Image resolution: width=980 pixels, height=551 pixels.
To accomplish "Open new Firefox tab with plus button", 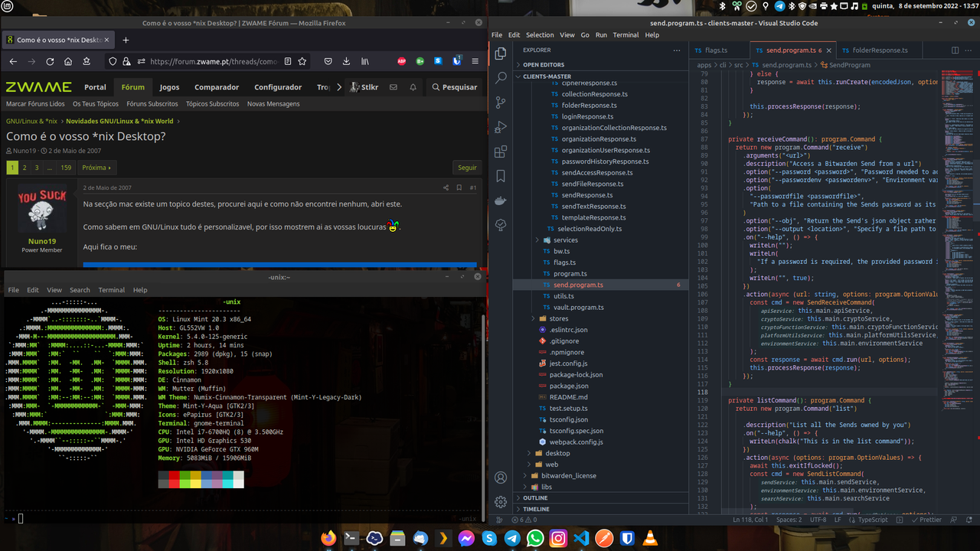I will click(126, 40).
